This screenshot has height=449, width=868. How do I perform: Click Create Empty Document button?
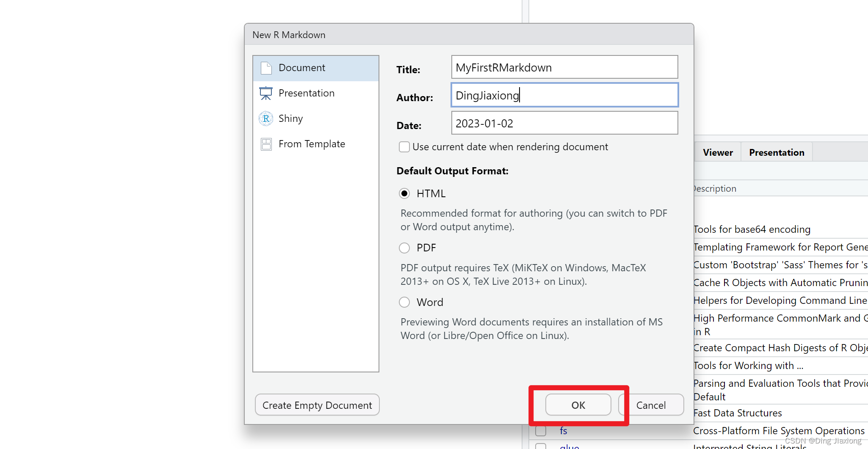coord(317,405)
